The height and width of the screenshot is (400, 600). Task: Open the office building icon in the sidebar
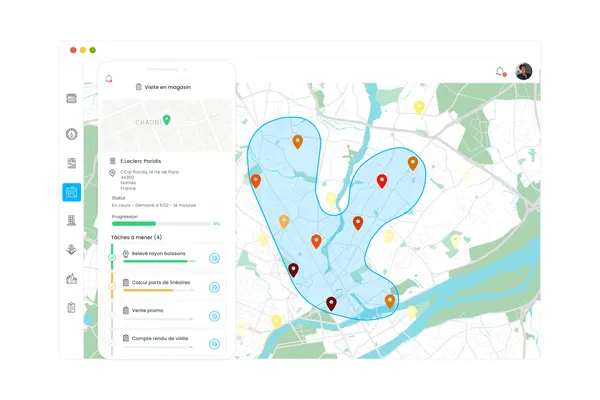pyautogui.click(x=72, y=220)
